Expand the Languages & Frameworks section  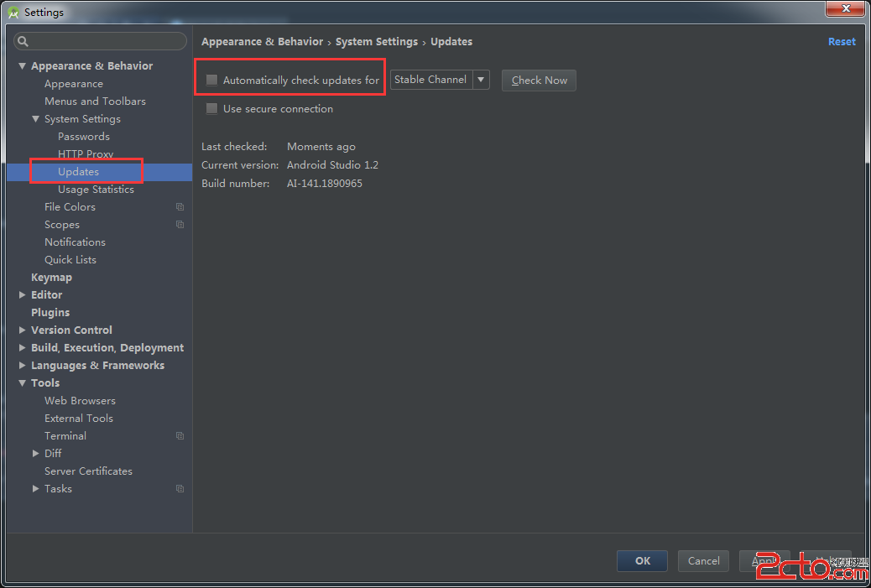[x=22, y=366]
